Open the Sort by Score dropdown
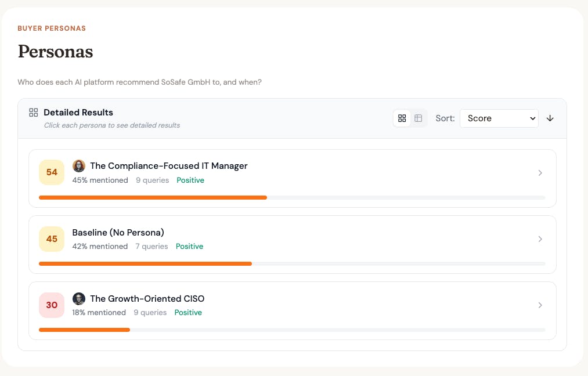 coord(499,118)
